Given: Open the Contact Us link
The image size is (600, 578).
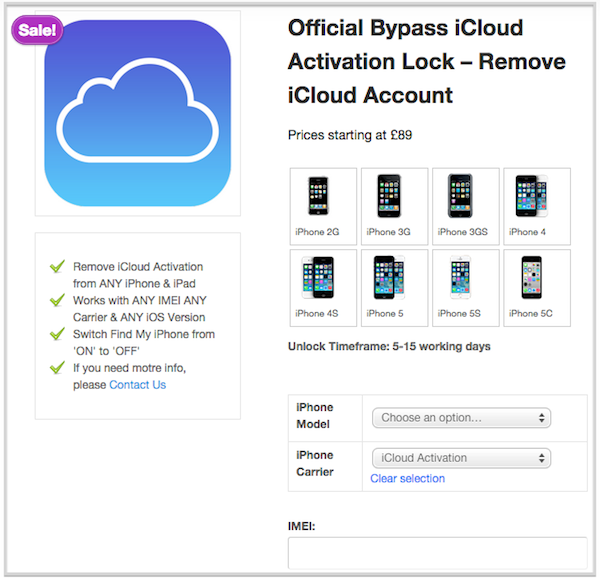Looking at the screenshot, I should click(x=138, y=385).
